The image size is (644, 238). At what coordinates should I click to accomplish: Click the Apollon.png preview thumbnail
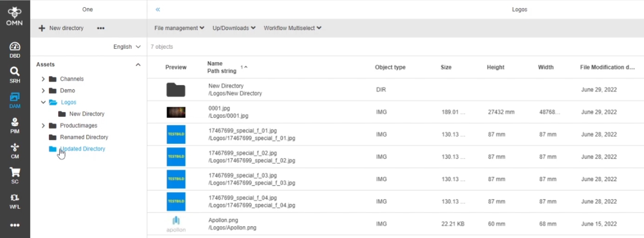point(176,224)
